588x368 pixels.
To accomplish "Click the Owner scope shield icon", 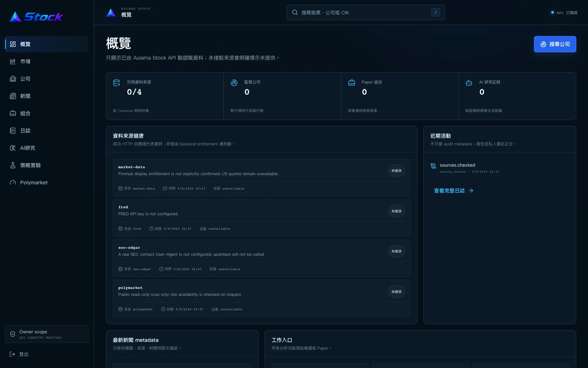I will tap(12, 334).
